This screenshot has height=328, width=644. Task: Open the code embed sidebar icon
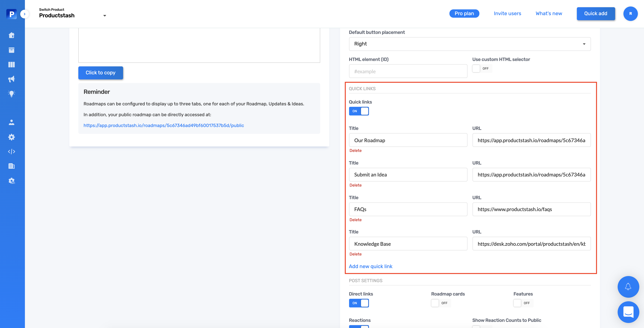[12, 152]
